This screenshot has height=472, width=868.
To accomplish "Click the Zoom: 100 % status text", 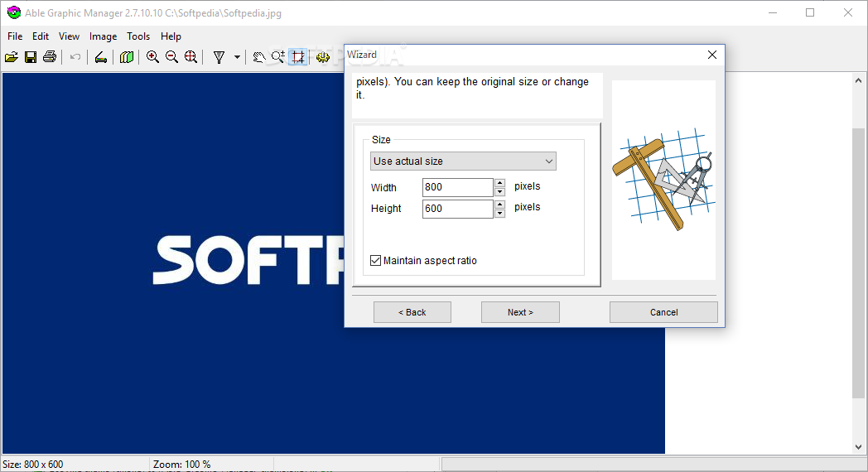I will coord(182,465).
